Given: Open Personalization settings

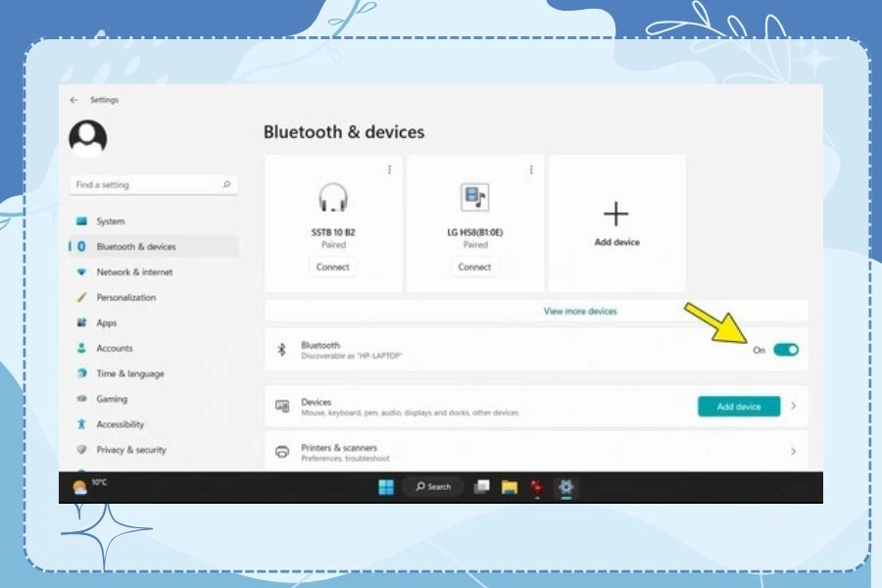Looking at the screenshot, I should point(154,297).
